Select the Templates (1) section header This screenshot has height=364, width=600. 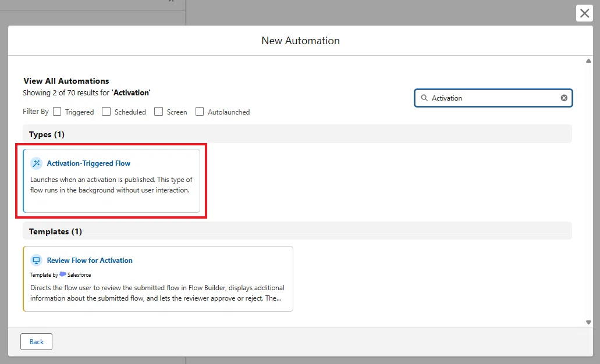click(297, 231)
